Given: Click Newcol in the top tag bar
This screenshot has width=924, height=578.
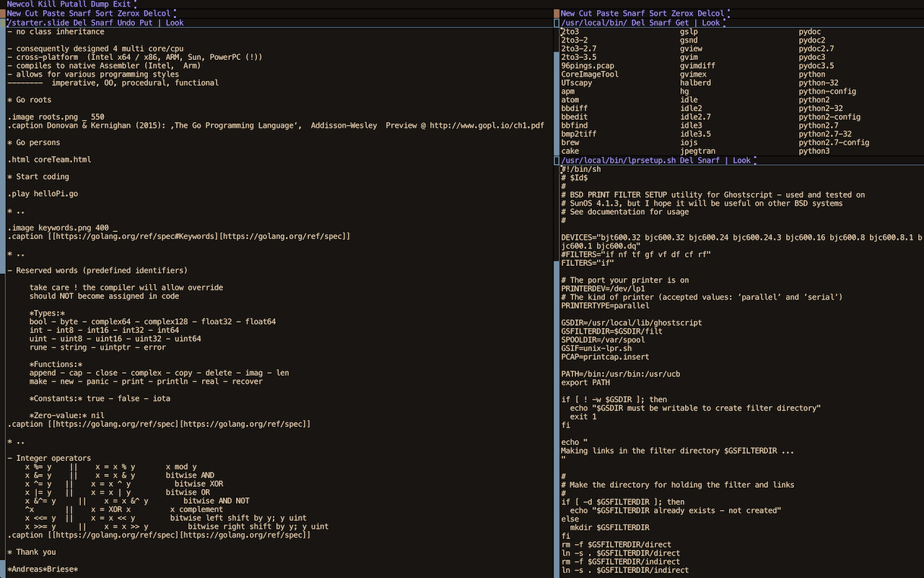Looking at the screenshot, I should [x=20, y=4].
